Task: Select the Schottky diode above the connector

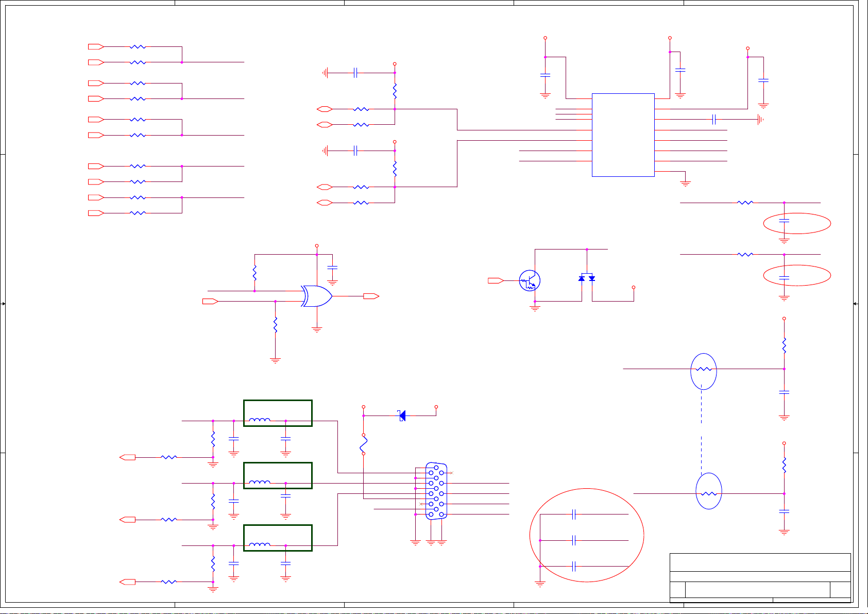Action: (402, 415)
